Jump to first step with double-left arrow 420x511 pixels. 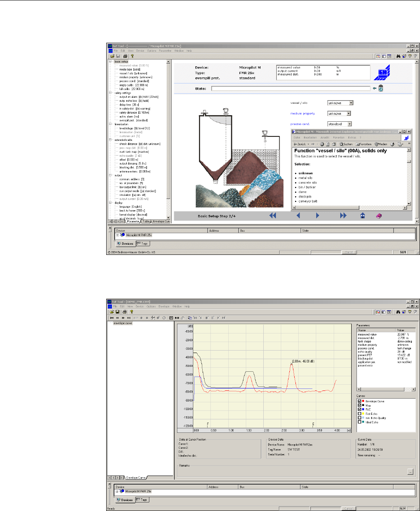[273, 216]
